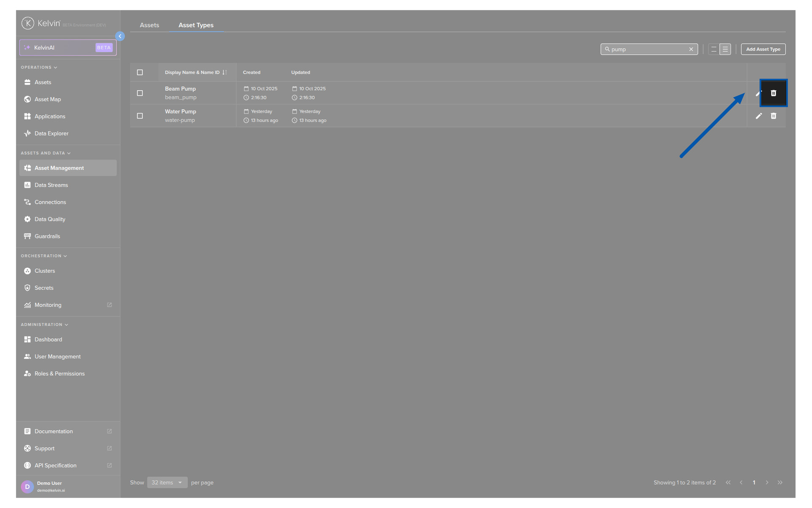Go to Clusters page
812x508 pixels.
pos(44,271)
